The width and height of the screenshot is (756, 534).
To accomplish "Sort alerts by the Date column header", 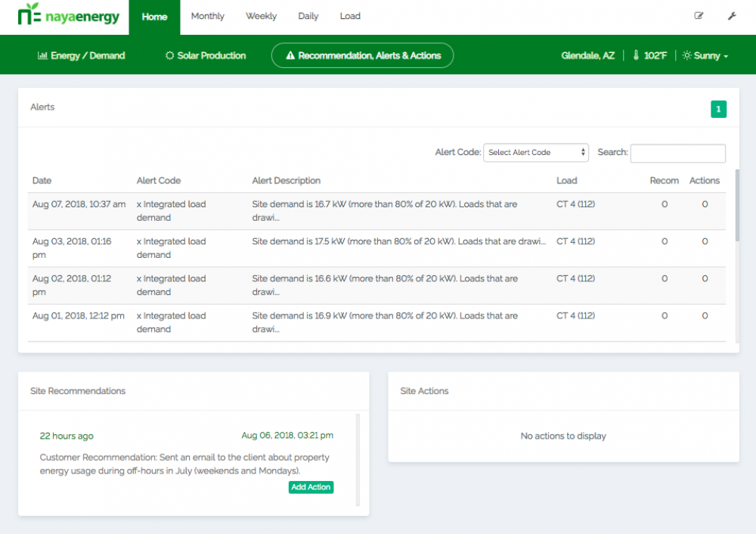I will coord(42,181).
